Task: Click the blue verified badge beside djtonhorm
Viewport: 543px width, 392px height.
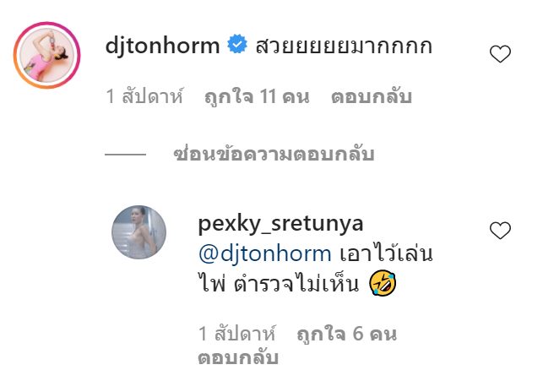Action: (237, 44)
